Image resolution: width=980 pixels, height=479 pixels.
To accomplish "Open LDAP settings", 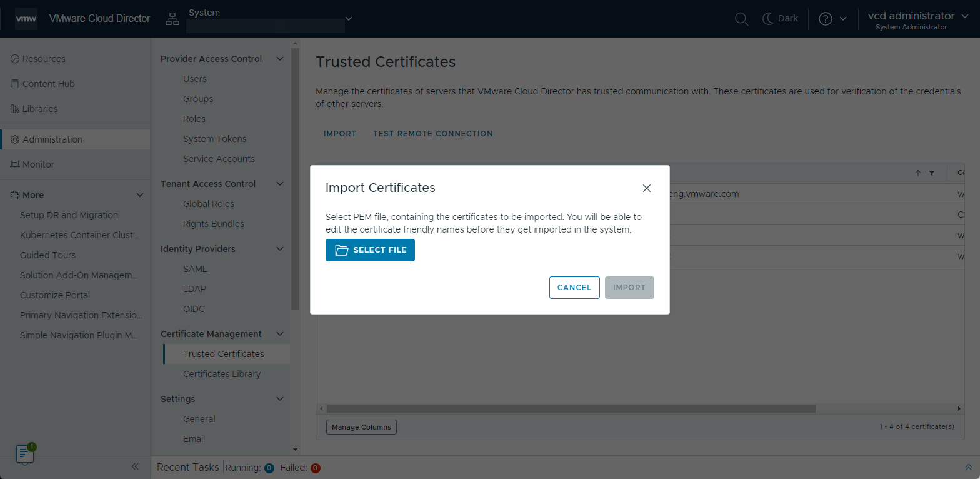I will click(x=194, y=289).
